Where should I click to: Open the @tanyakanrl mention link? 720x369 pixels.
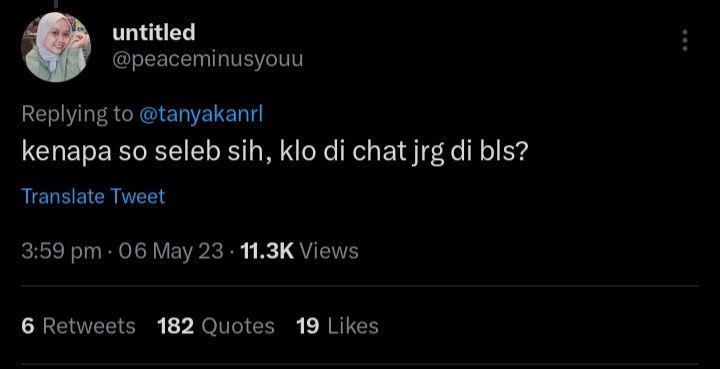tap(201, 114)
